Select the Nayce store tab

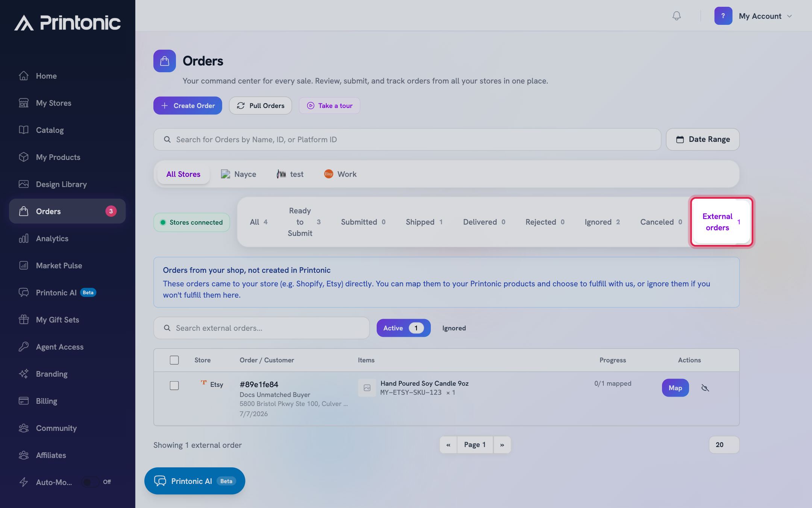[239, 174]
